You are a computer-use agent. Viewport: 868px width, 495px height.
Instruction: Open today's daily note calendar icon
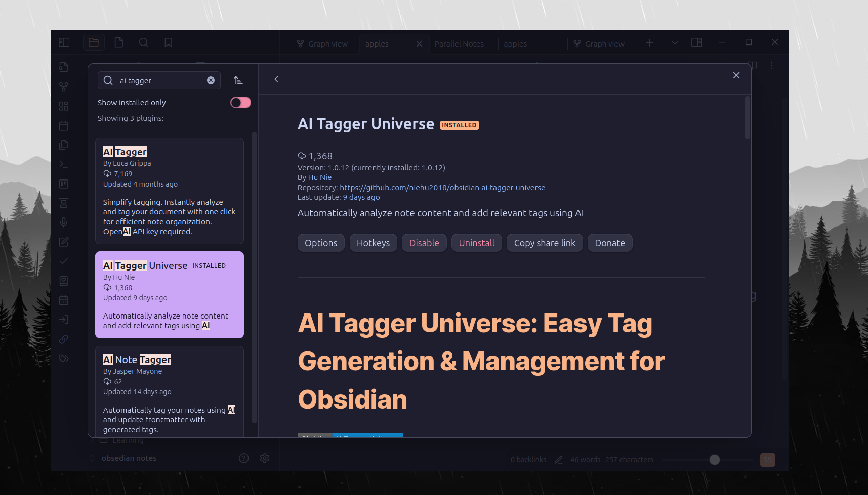(x=64, y=125)
